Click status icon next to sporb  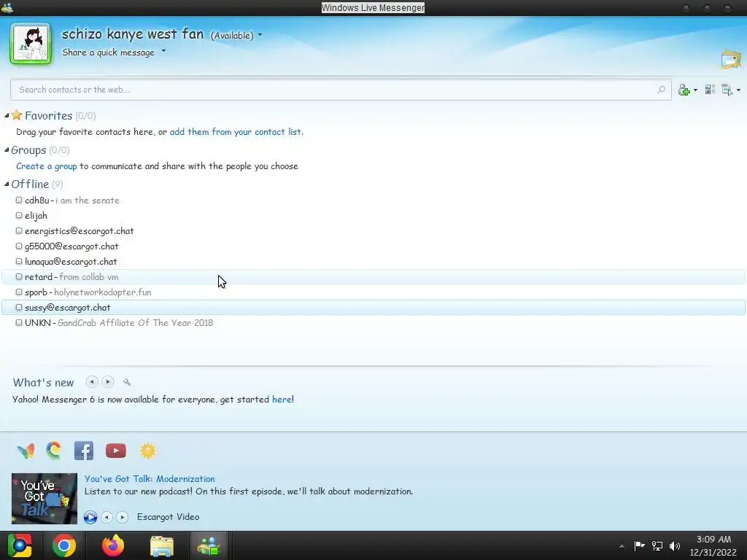click(19, 292)
